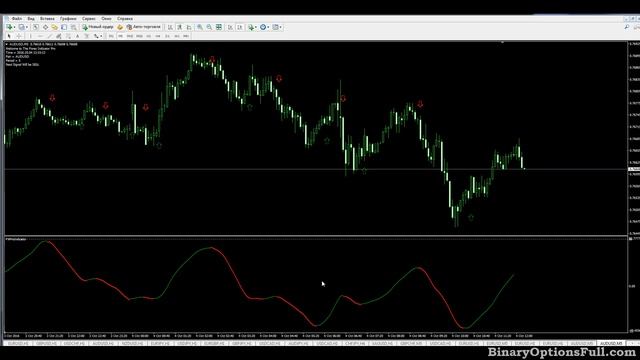This screenshot has height=360, width=640.
Task: Open the Справка menu
Action: click(125, 18)
